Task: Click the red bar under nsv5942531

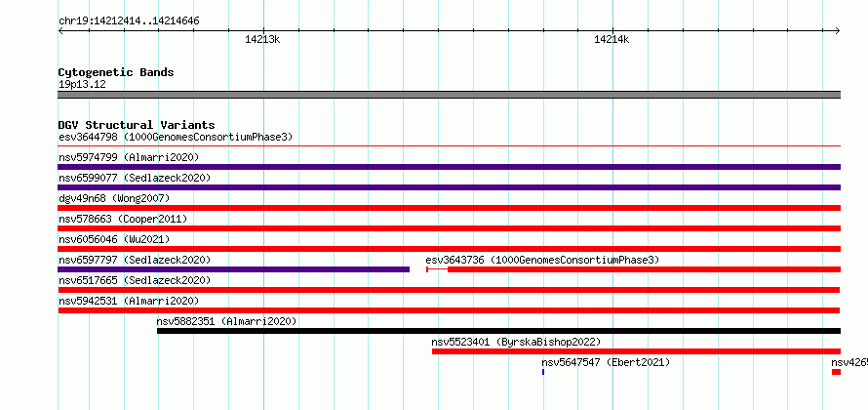Action: 449,310
